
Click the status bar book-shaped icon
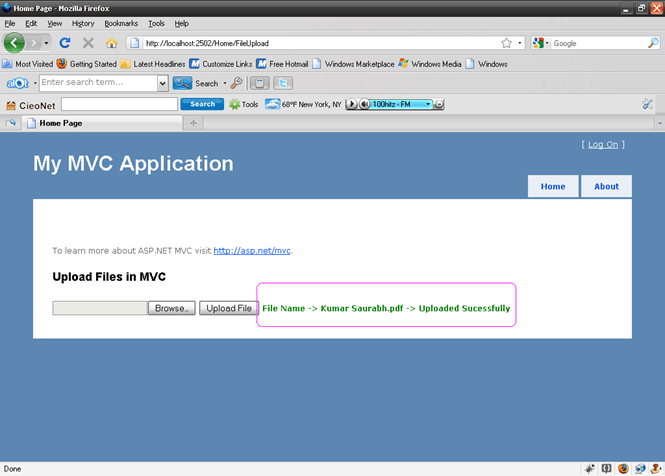point(606,468)
